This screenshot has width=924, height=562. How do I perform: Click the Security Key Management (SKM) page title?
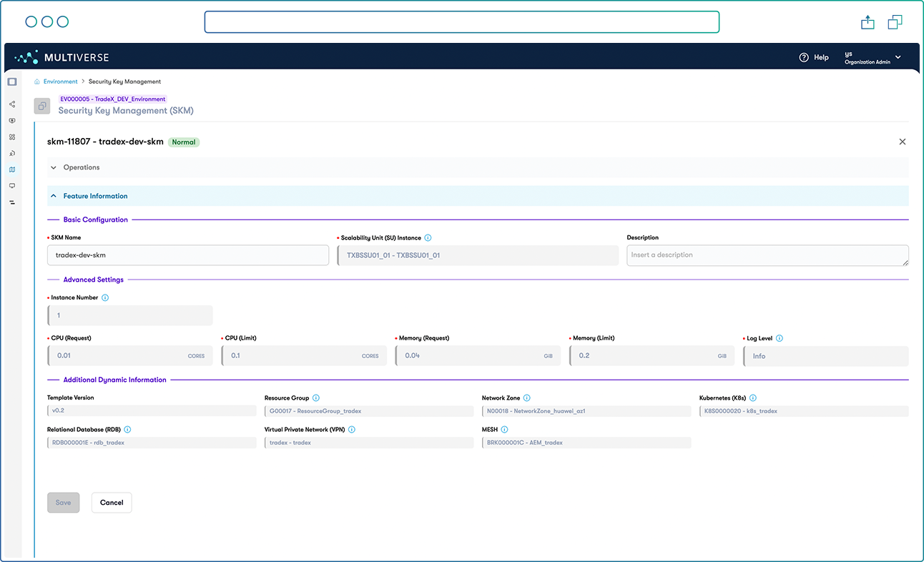(x=126, y=111)
